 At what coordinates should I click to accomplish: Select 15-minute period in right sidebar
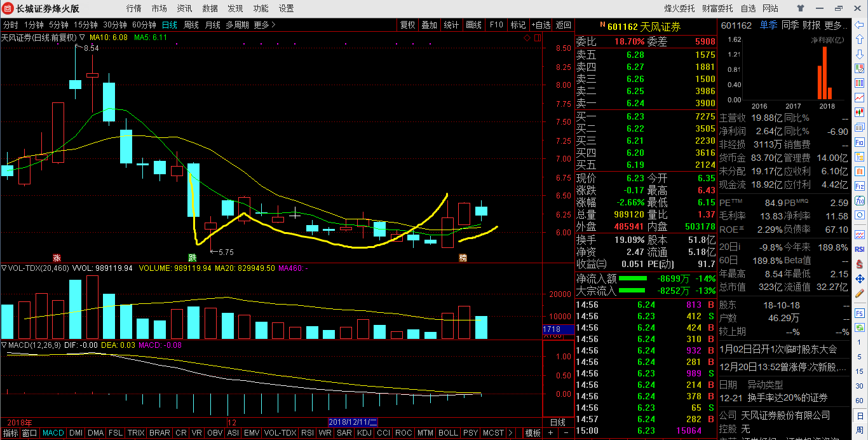pyautogui.click(x=860, y=371)
